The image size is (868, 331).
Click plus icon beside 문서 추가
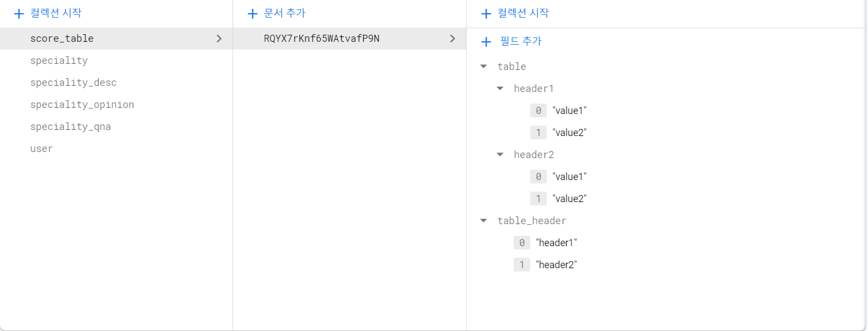pos(252,14)
